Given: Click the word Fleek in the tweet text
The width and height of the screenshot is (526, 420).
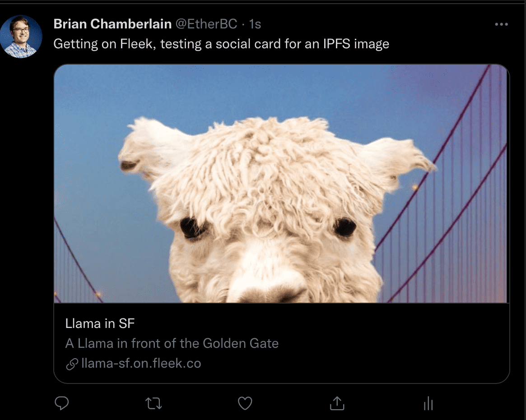Looking at the screenshot, I should [135, 44].
